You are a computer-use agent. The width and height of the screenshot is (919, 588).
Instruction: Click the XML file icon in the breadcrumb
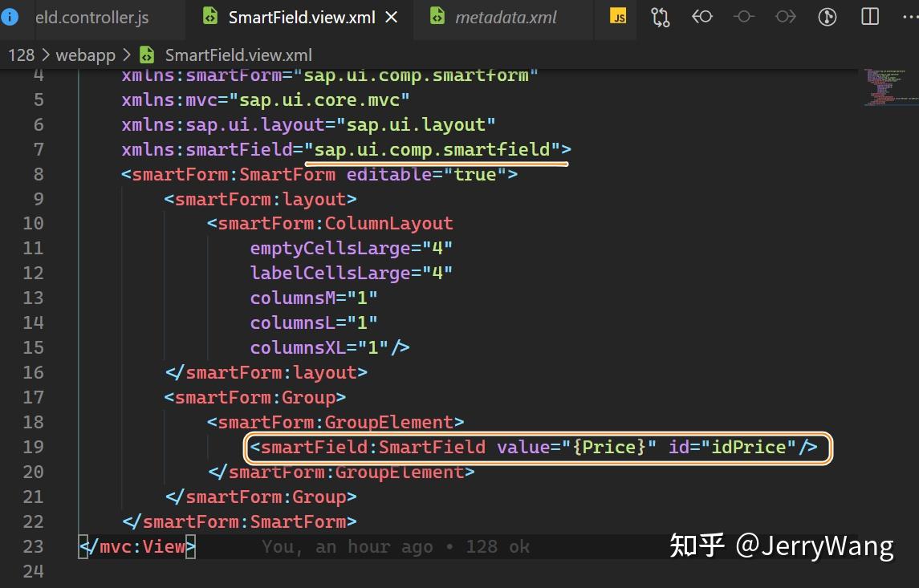[146, 55]
